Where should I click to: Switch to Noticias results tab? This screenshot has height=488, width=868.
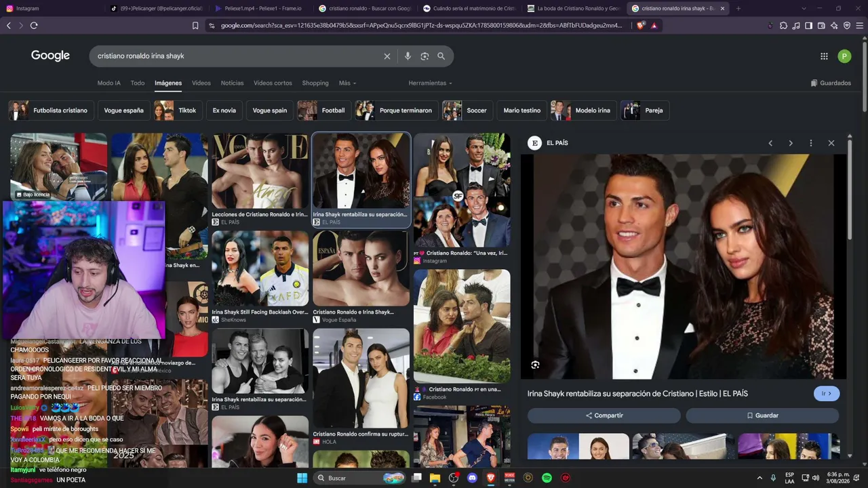[x=232, y=83]
